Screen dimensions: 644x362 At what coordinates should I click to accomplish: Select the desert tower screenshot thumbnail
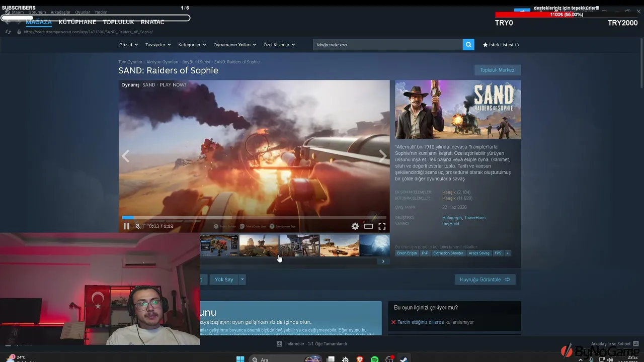(x=259, y=245)
